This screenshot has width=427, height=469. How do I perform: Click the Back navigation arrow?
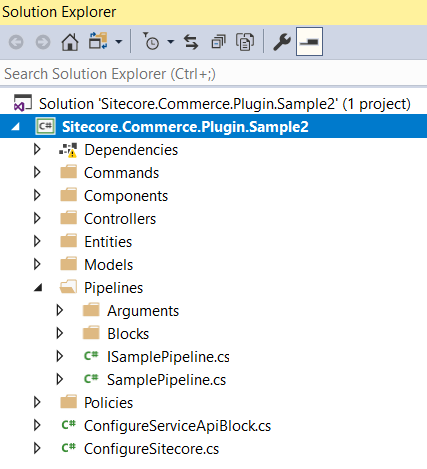pyautogui.click(x=16, y=42)
